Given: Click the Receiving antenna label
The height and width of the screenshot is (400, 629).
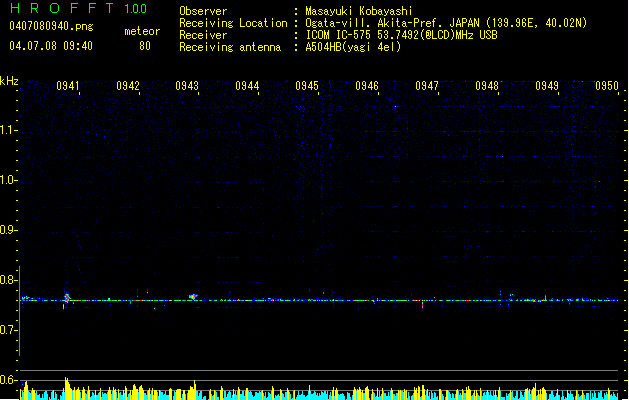Looking at the screenshot, I should [230, 47].
